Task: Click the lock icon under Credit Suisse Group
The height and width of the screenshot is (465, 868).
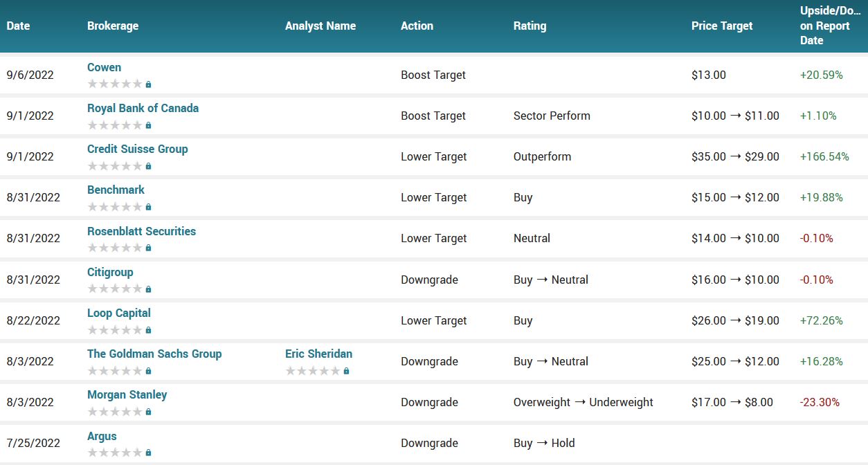Action: pos(148,166)
